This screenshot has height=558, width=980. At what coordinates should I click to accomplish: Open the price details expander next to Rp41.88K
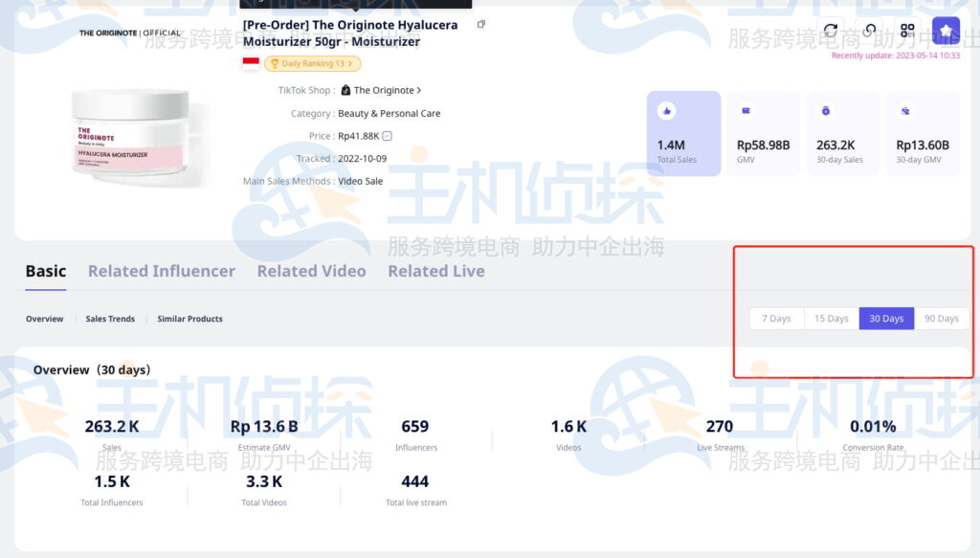385,136
